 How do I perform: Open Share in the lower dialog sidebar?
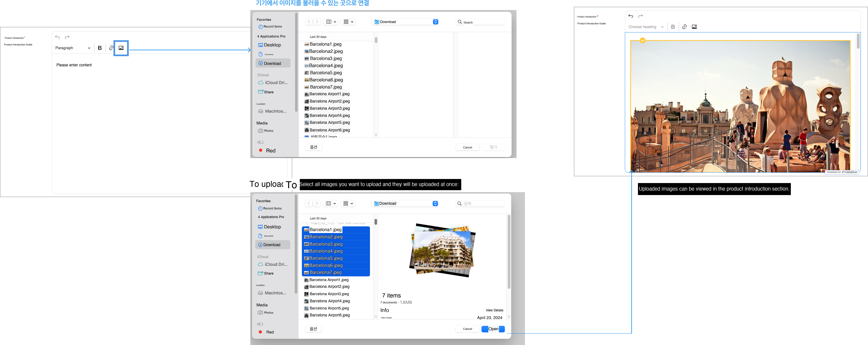tap(266, 273)
